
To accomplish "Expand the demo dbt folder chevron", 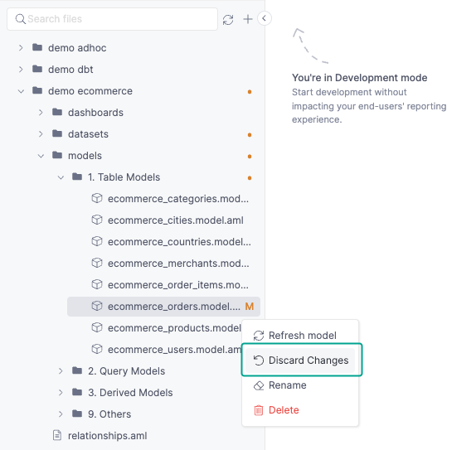I will [x=21, y=70].
